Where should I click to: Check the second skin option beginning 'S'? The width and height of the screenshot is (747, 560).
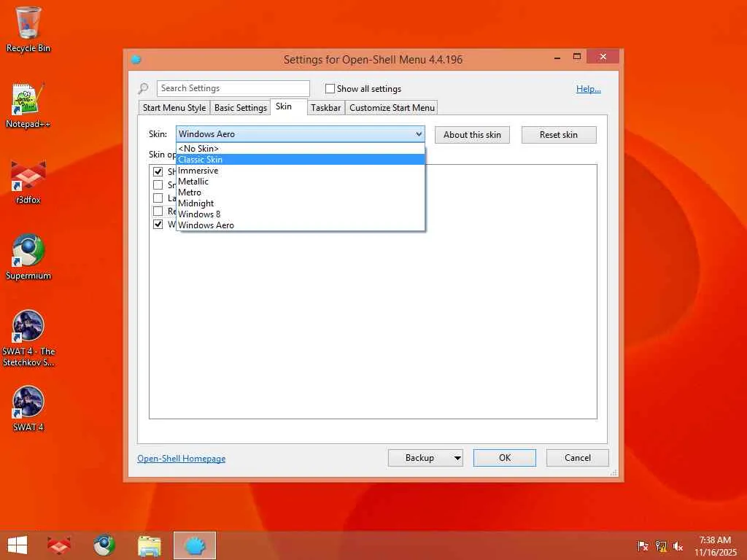pyautogui.click(x=158, y=184)
